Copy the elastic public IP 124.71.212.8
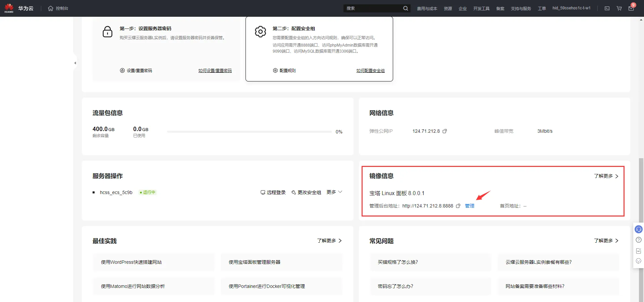The width and height of the screenshot is (644, 302). (x=445, y=131)
